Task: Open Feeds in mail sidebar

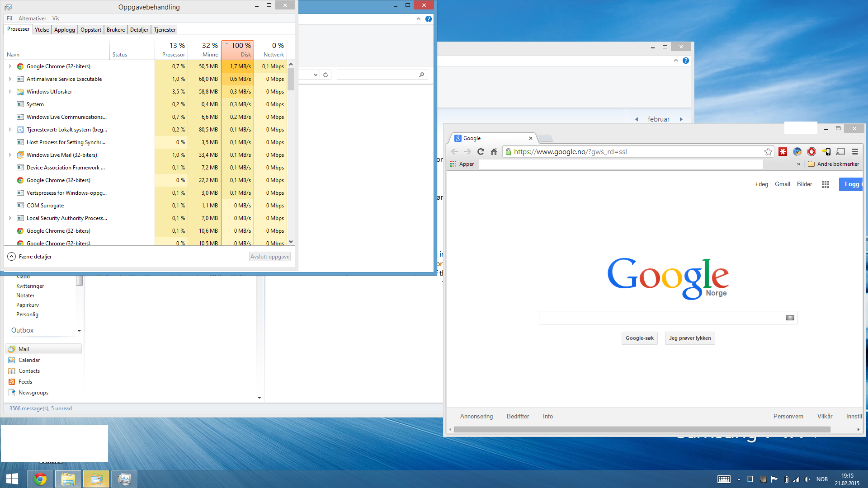Action: (x=25, y=382)
